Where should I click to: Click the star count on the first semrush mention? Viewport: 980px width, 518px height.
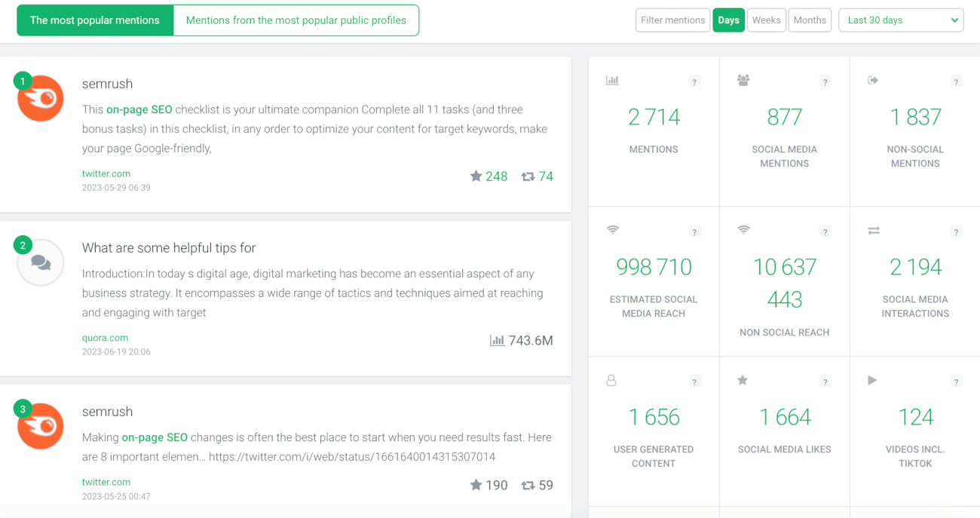[488, 176]
